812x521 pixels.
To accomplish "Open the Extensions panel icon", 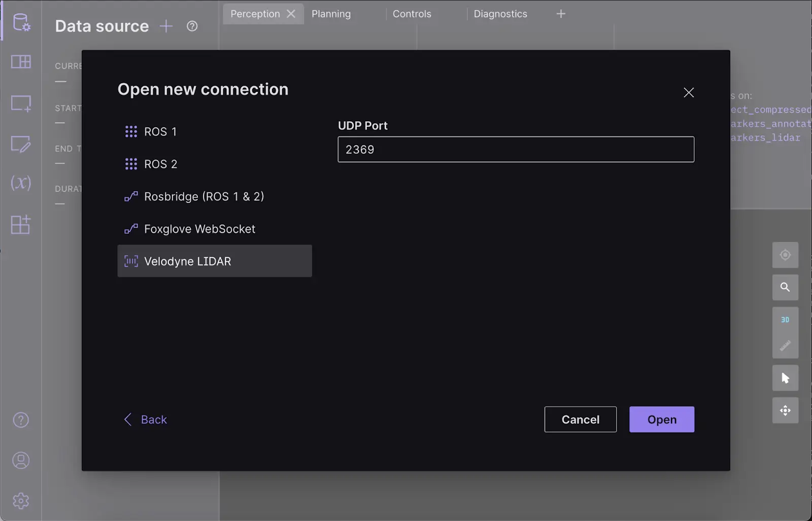I will pos(20,225).
